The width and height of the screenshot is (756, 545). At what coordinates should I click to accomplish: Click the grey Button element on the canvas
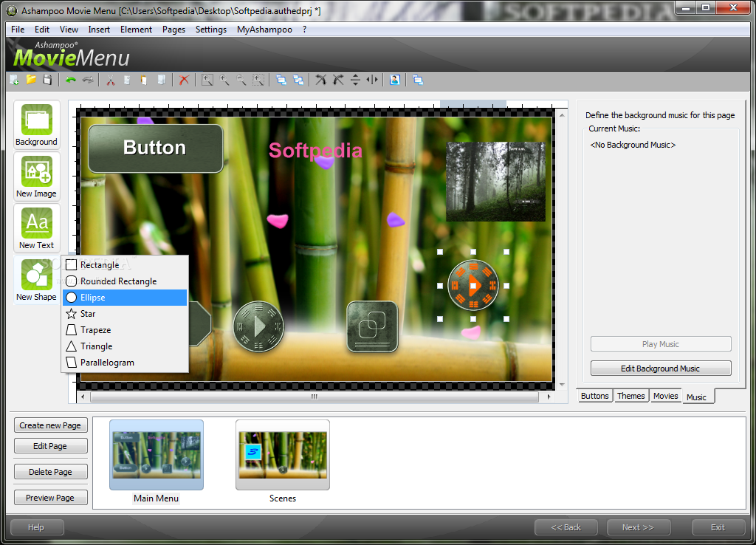coord(155,148)
